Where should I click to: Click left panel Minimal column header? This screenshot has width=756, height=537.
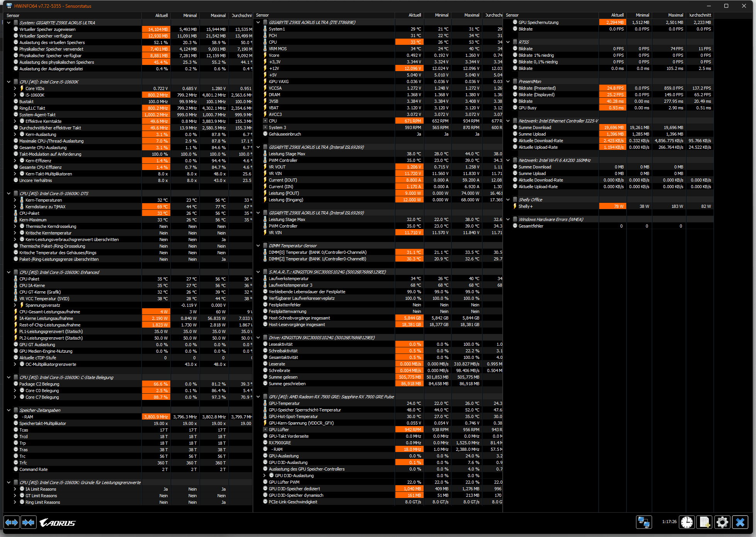(x=185, y=15)
